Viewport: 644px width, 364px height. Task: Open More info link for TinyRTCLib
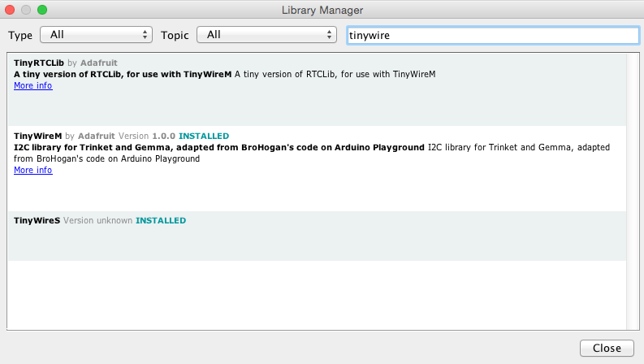(x=32, y=85)
